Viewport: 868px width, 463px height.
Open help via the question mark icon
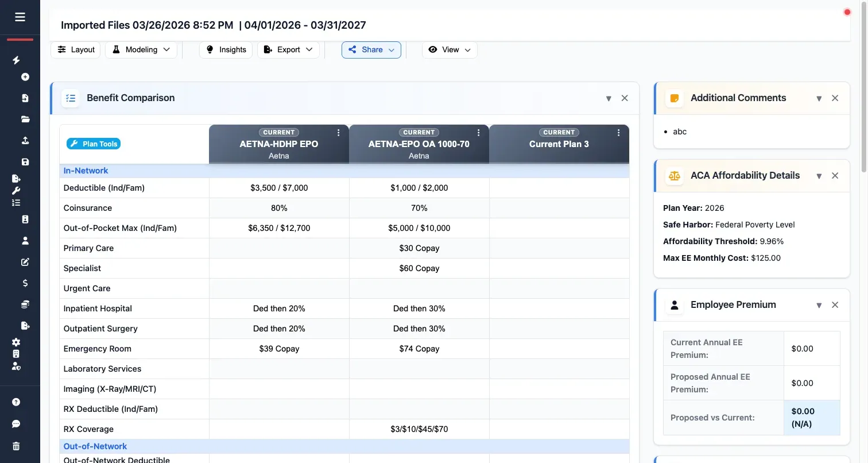16,402
